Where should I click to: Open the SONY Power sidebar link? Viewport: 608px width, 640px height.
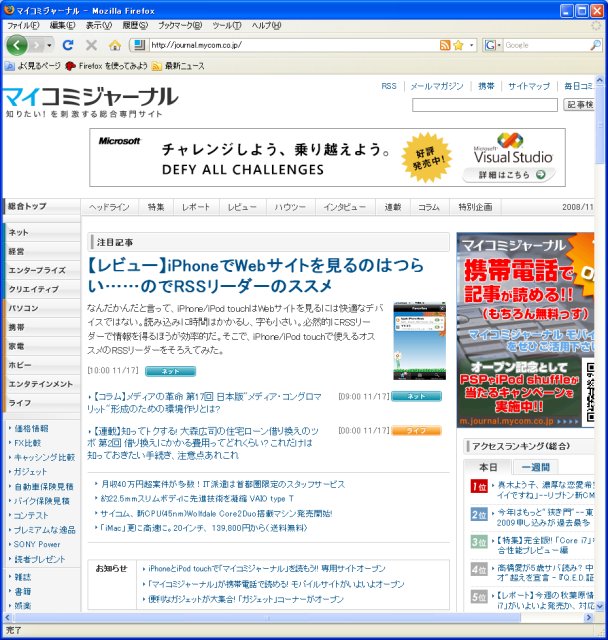coord(37,544)
